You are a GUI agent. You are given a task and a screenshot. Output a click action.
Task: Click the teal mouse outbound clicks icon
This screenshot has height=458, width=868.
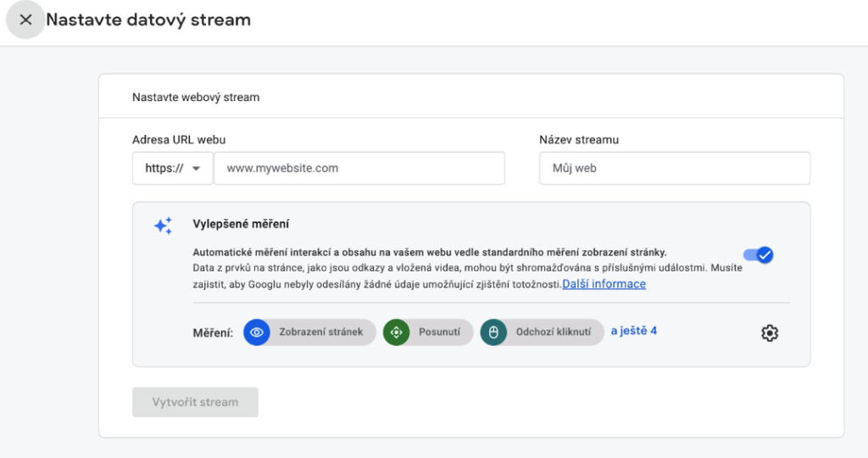pyautogui.click(x=493, y=332)
